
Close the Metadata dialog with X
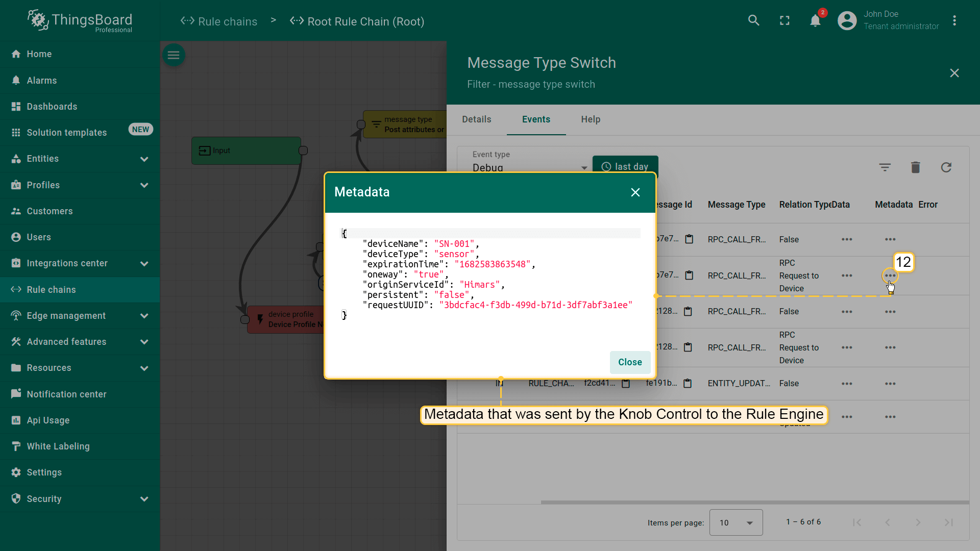[x=635, y=192]
